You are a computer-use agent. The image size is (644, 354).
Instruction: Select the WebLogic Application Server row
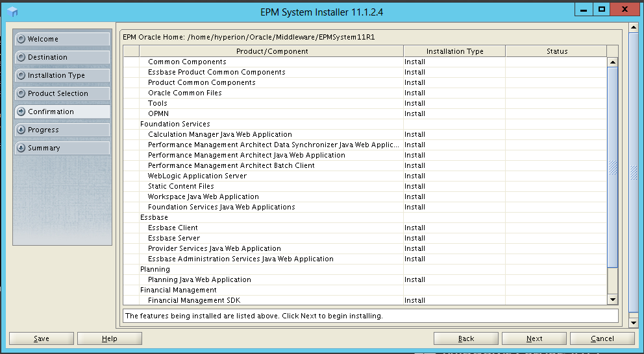click(365, 176)
